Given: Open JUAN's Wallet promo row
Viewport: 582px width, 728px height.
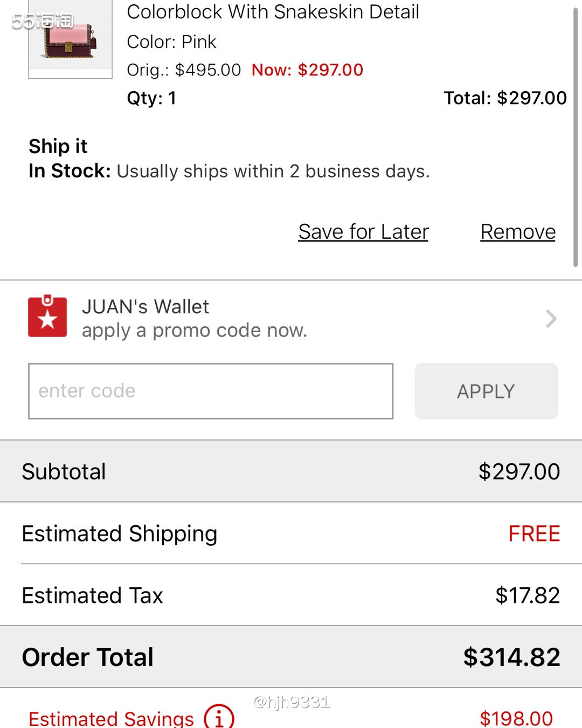Looking at the screenshot, I should (x=291, y=318).
